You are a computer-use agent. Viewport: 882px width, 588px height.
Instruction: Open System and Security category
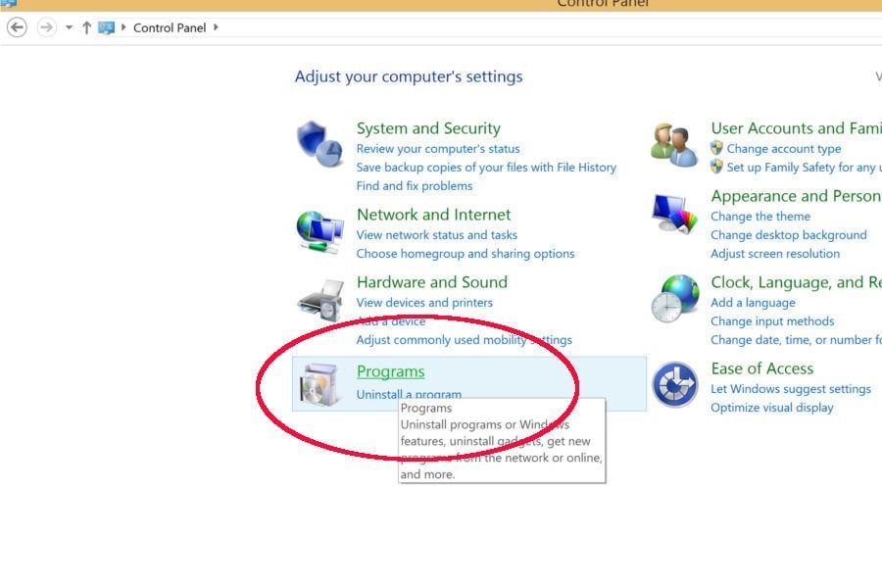coord(428,128)
